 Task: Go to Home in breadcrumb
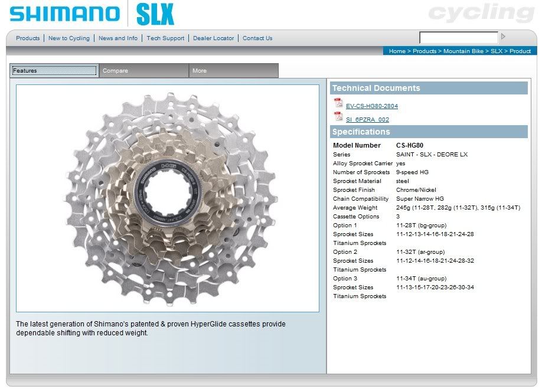397,51
